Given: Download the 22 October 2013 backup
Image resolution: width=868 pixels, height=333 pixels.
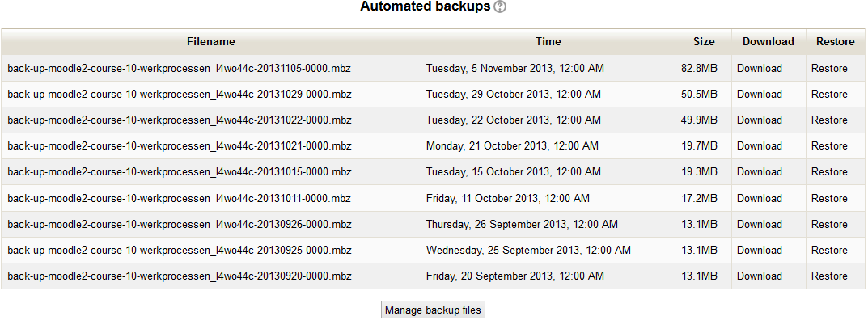Looking at the screenshot, I should pos(759,120).
